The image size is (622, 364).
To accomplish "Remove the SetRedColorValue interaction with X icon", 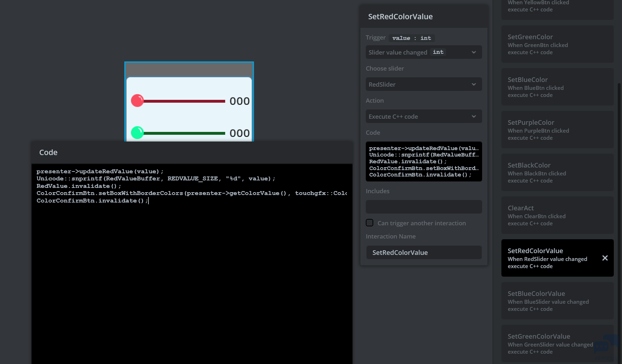I will click(x=605, y=258).
